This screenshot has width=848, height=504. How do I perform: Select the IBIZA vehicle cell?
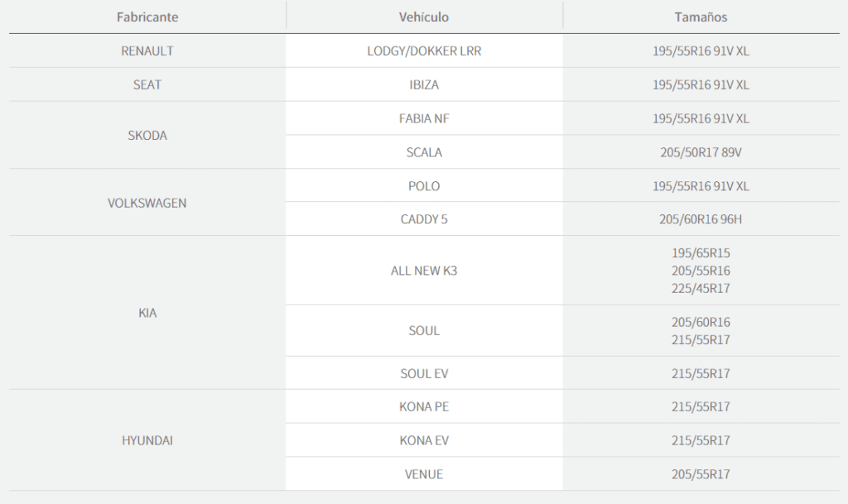point(424,84)
